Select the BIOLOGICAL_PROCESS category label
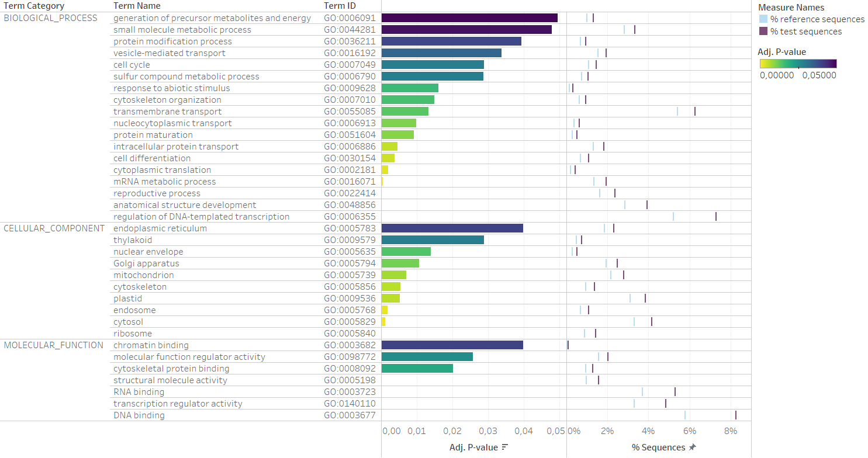The height and width of the screenshot is (458, 868). tap(51, 18)
